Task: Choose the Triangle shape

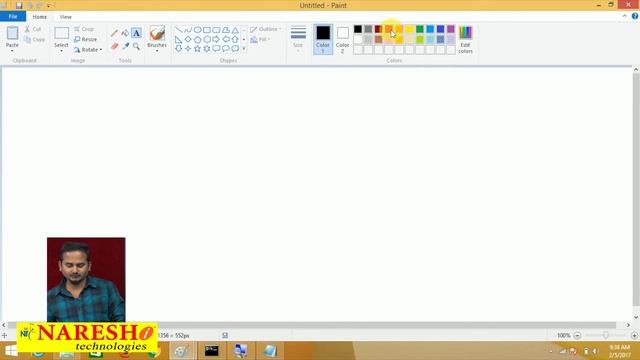Action: click(235, 30)
